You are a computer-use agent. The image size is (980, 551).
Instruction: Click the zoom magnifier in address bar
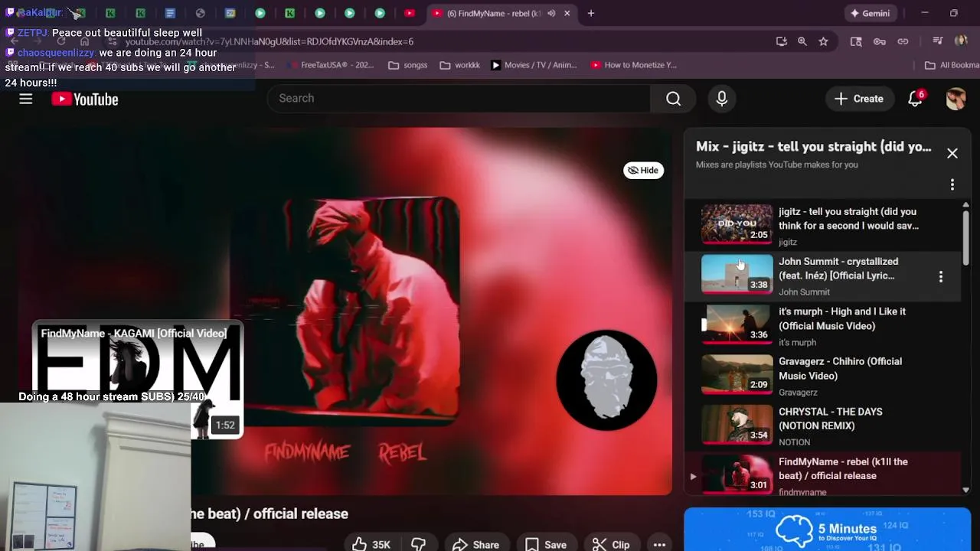802,41
